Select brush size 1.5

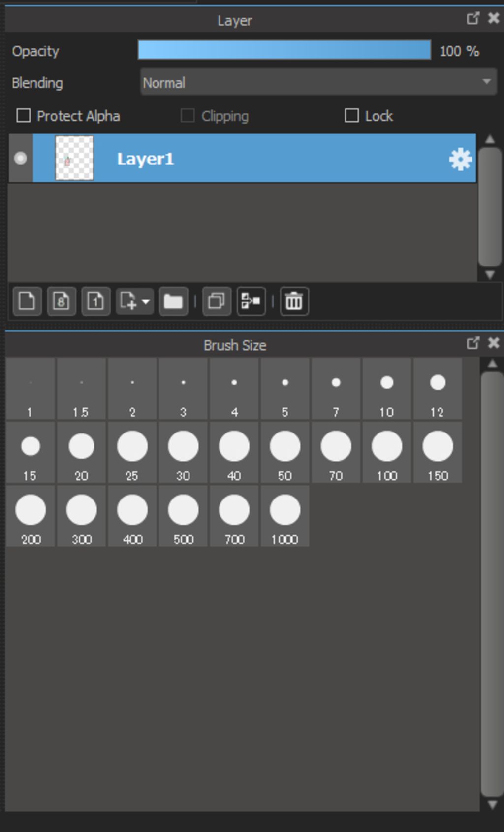click(81, 389)
